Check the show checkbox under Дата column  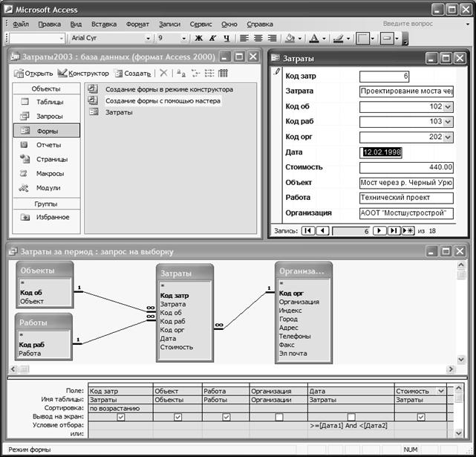coord(351,417)
